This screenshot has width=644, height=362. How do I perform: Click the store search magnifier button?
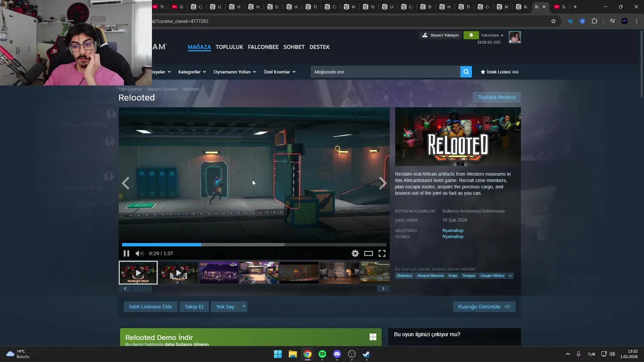coord(466,72)
